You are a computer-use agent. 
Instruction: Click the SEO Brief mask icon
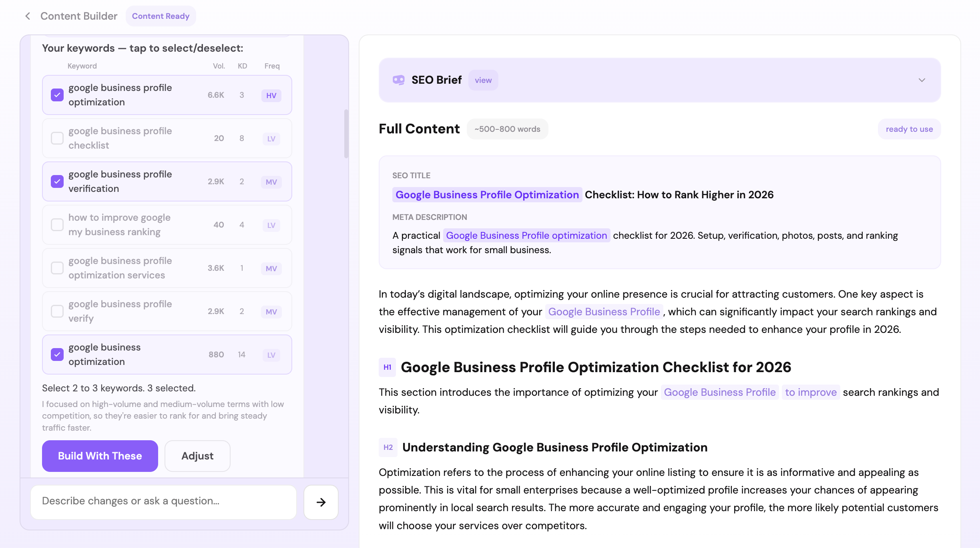pos(398,80)
